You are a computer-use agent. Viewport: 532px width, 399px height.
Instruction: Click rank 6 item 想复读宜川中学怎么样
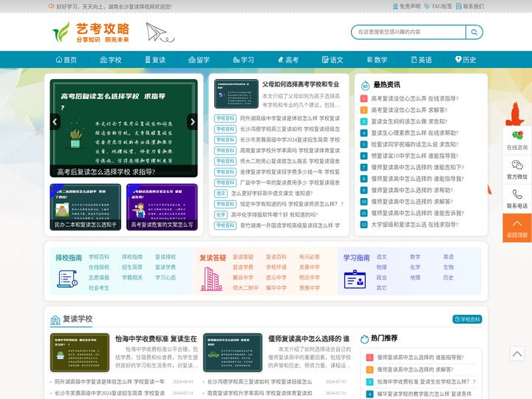(x=415, y=156)
